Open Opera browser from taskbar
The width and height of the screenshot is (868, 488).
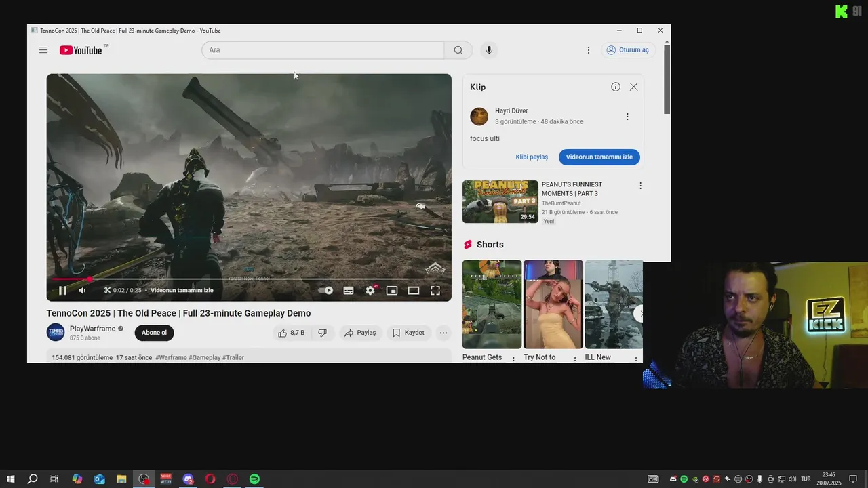(210, 479)
